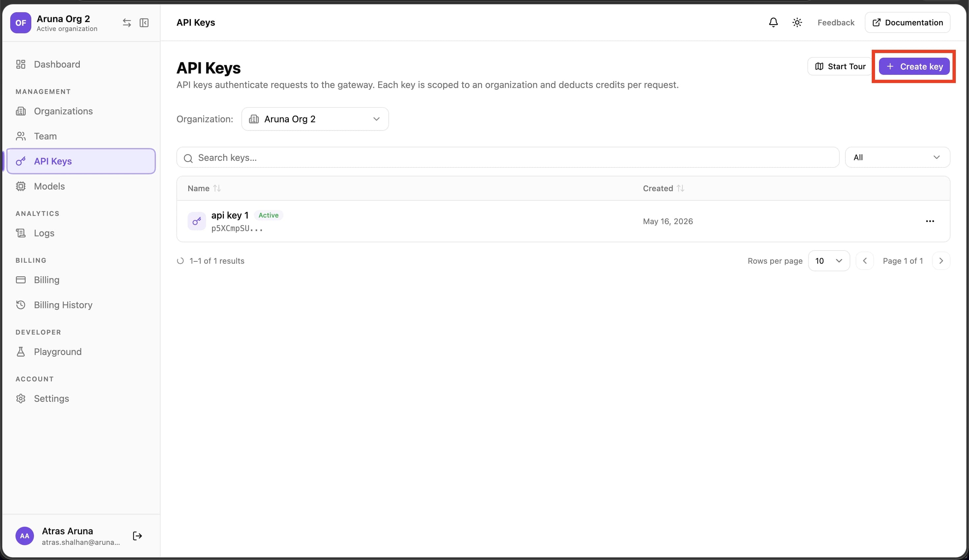The image size is (969, 560).
Task: Click the OF organization avatar
Action: pos(20,23)
